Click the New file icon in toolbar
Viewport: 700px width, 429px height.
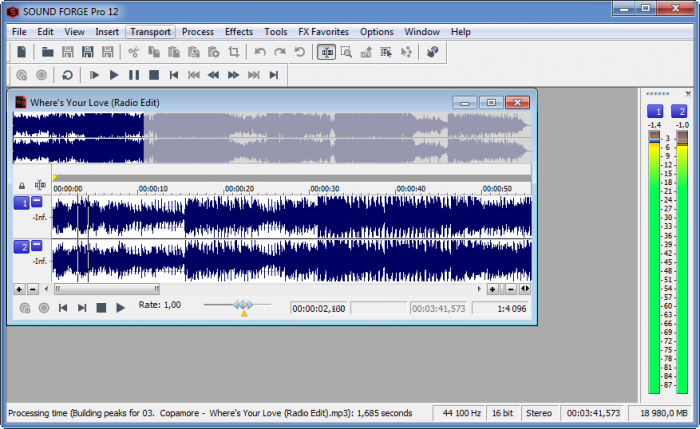(20, 52)
